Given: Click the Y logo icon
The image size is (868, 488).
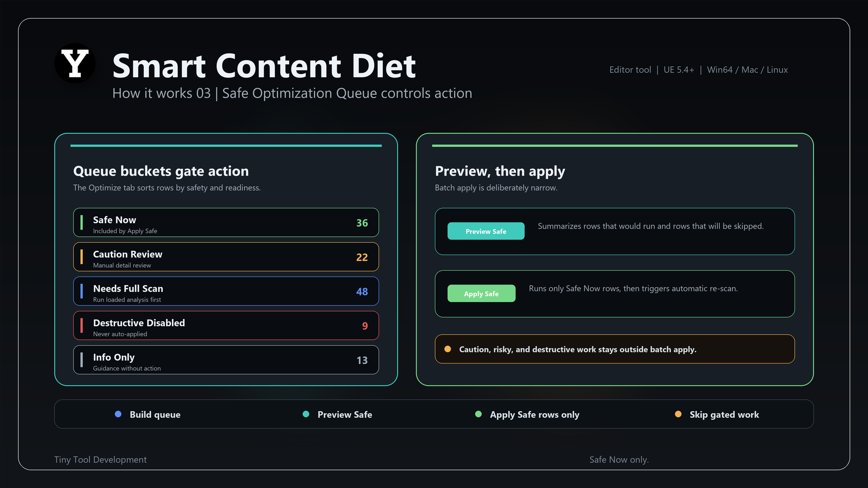Looking at the screenshot, I should 75,63.
